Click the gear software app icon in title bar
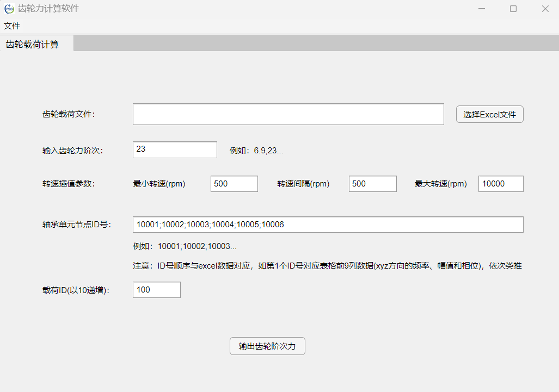 8,9
